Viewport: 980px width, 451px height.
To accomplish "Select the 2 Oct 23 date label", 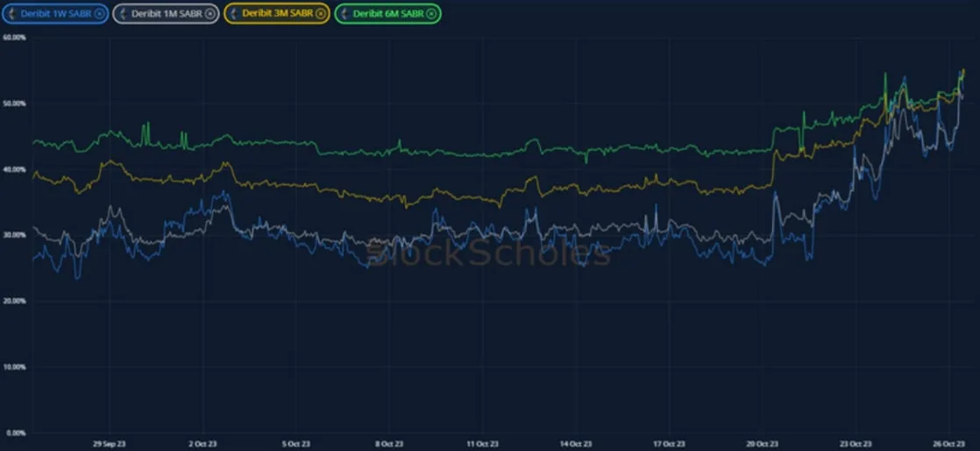I will click(x=202, y=444).
